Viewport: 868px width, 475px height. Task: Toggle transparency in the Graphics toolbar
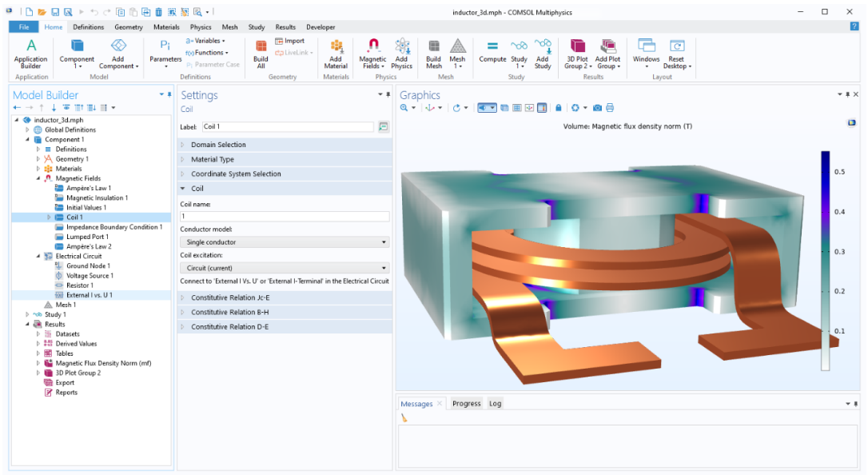point(504,108)
